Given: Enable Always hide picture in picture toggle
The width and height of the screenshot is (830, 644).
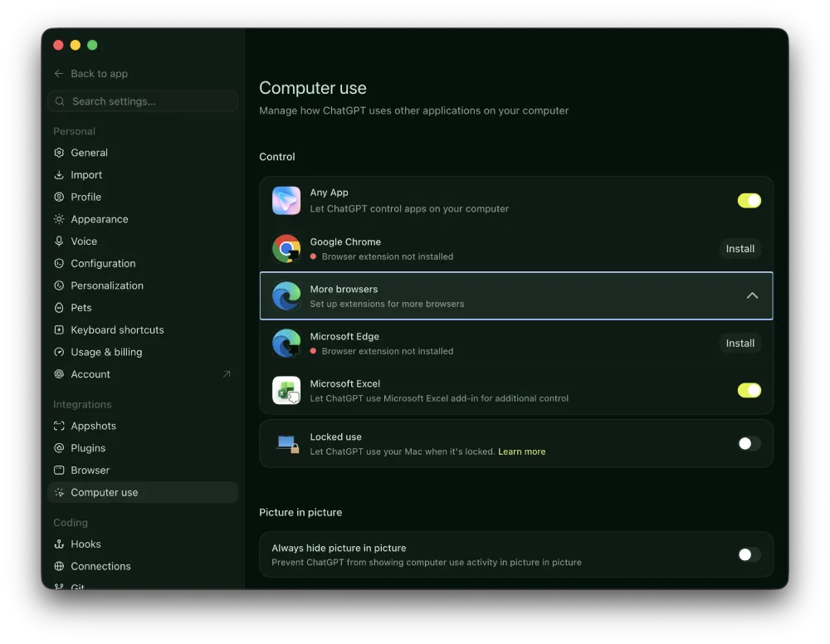Looking at the screenshot, I should click(x=749, y=554).
